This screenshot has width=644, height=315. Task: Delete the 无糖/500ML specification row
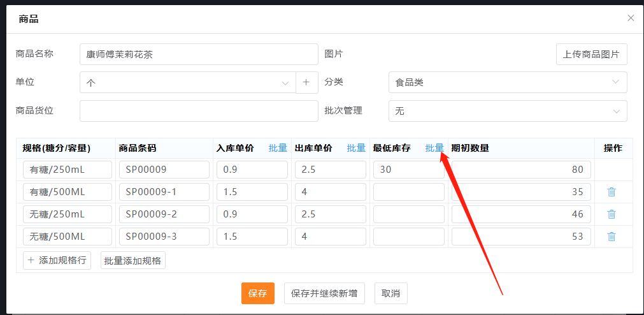(x=611, y=237)
